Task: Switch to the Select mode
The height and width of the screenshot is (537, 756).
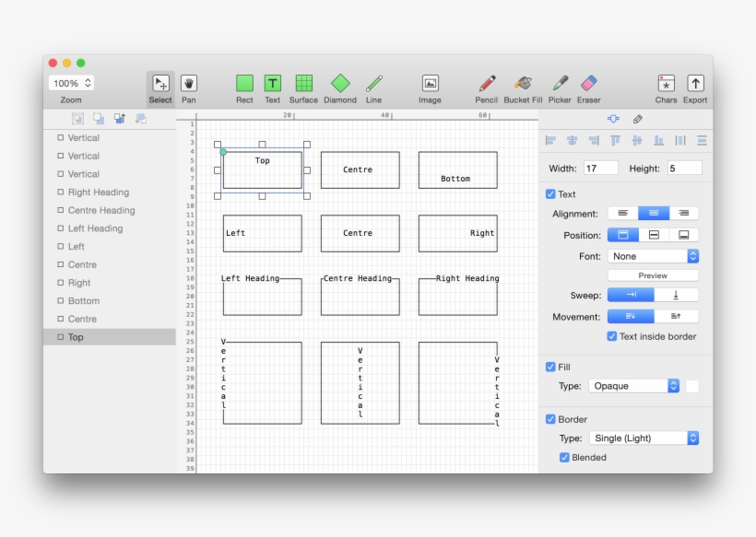Action: coord(159,83)
